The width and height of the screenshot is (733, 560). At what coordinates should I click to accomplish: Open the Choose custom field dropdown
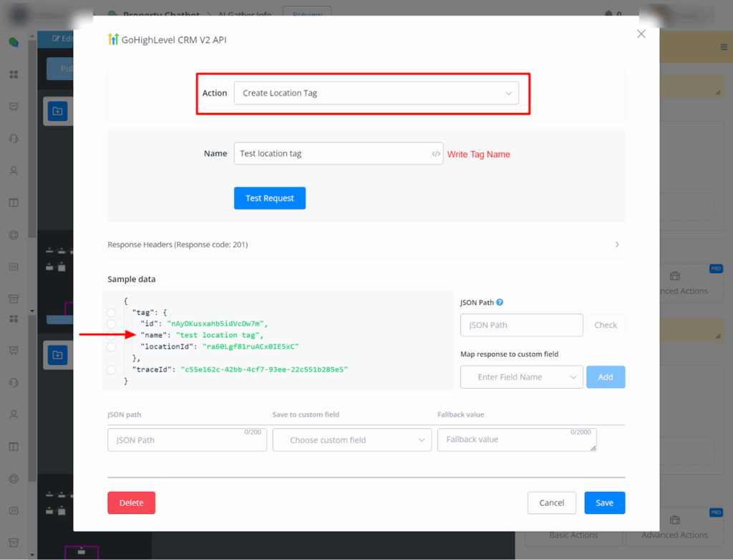351,440
